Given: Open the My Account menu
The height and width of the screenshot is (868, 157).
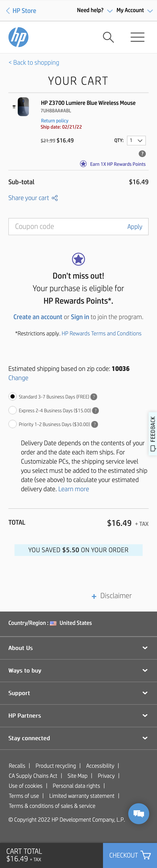Looking at the screenshot, I should click(x=134, y=10).
